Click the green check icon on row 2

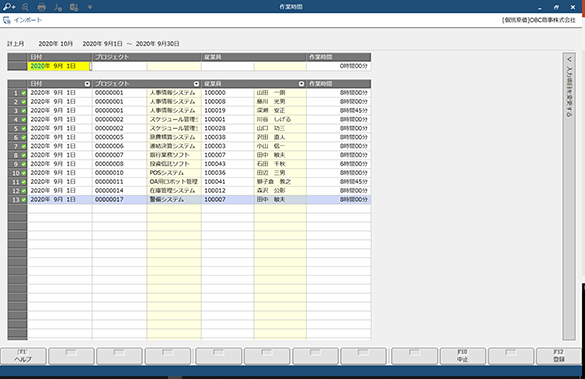(x=24, y=102)
